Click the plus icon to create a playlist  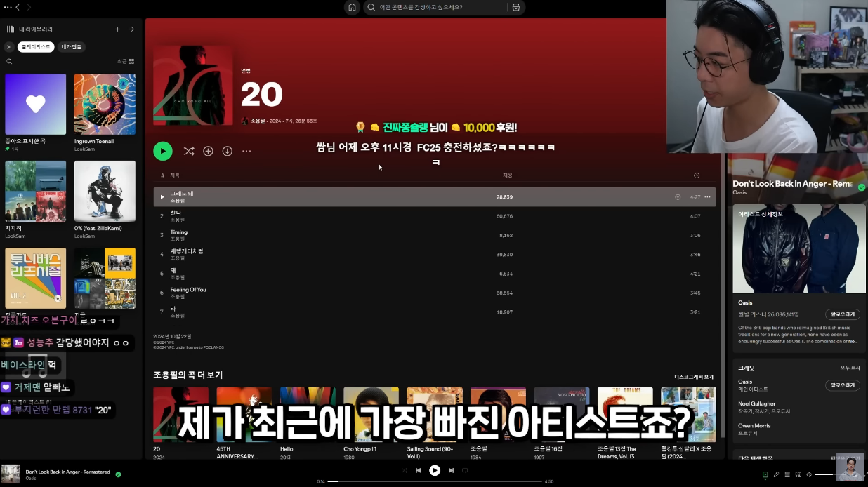117,29
